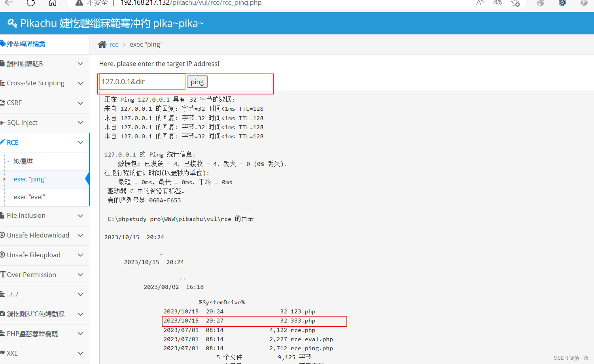
Task: Click the home icon in the breadcrumb
Action: tap(102, 44)
